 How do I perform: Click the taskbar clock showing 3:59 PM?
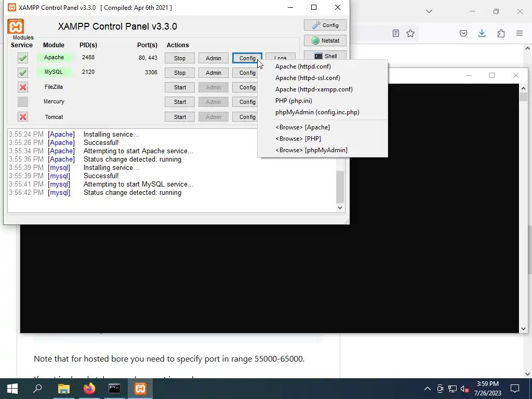click(487, 389)
